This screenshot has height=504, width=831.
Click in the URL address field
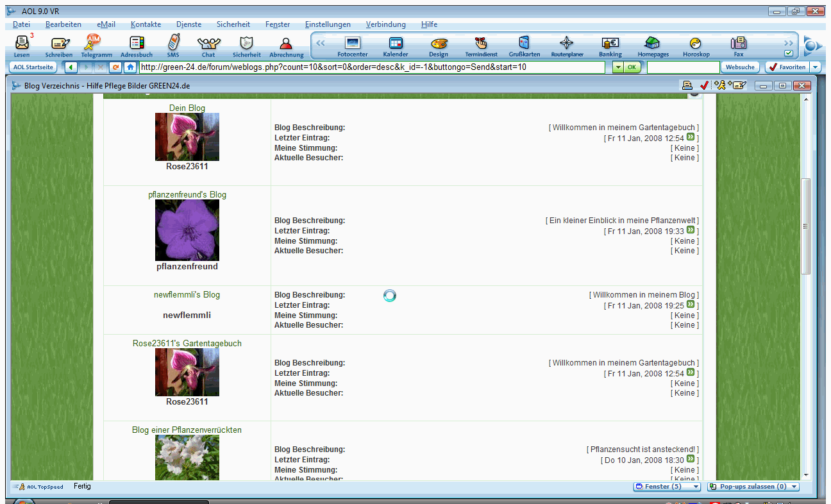(x=371, y=67)
